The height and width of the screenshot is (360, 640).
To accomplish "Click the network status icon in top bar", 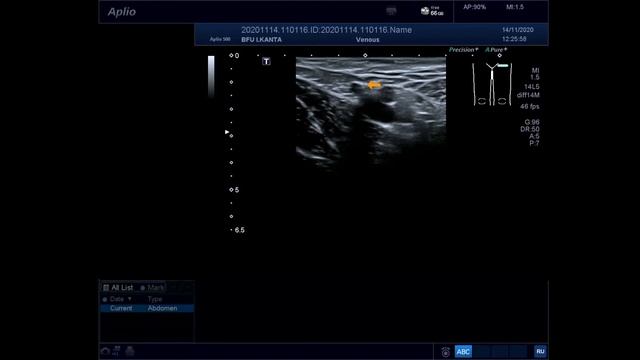I will [x=391, y=11].
